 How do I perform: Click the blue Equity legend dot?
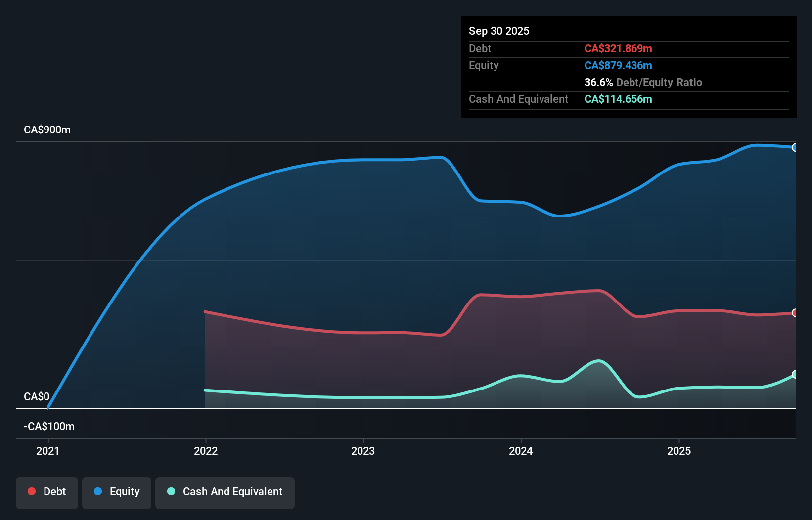pos(98,492)
